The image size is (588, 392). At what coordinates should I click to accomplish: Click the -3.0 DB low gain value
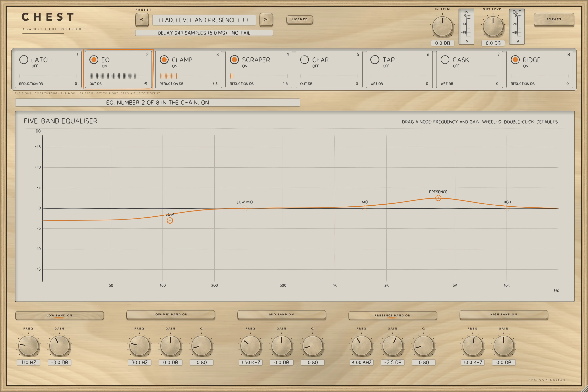(x=59, y=363)
